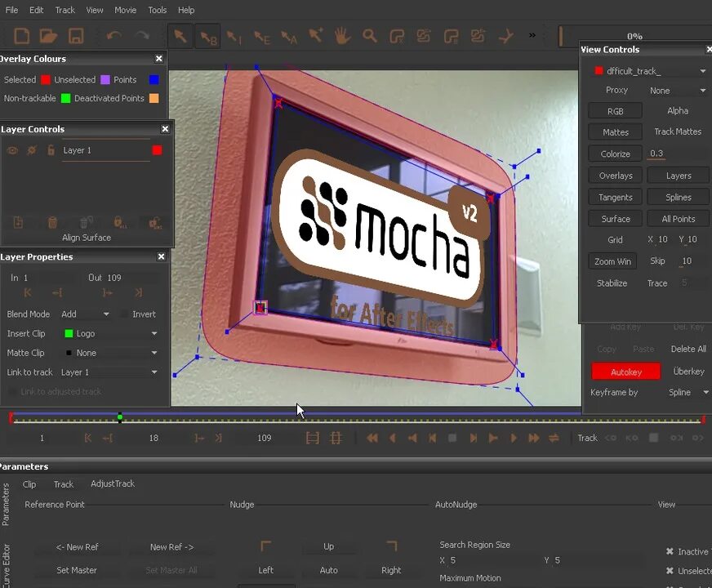Click the Unselected purple colour swatch
This screenshot has height=588, width=712.
coord(105,80)
